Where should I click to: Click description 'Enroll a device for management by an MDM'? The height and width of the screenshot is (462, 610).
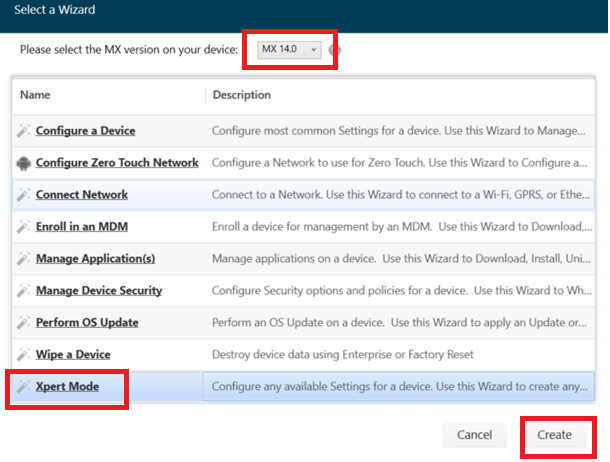tap(402, 226)
